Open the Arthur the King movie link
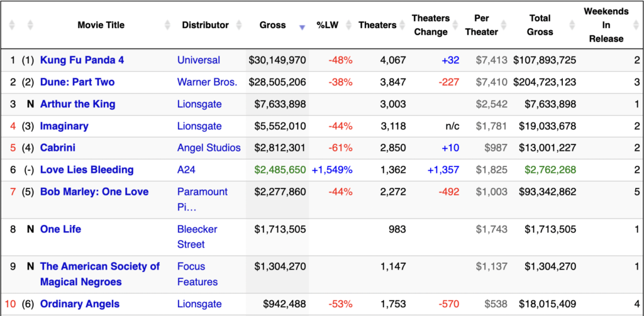Image resolution: width=644 pixels, height=316 pixels. coord(77,104)
